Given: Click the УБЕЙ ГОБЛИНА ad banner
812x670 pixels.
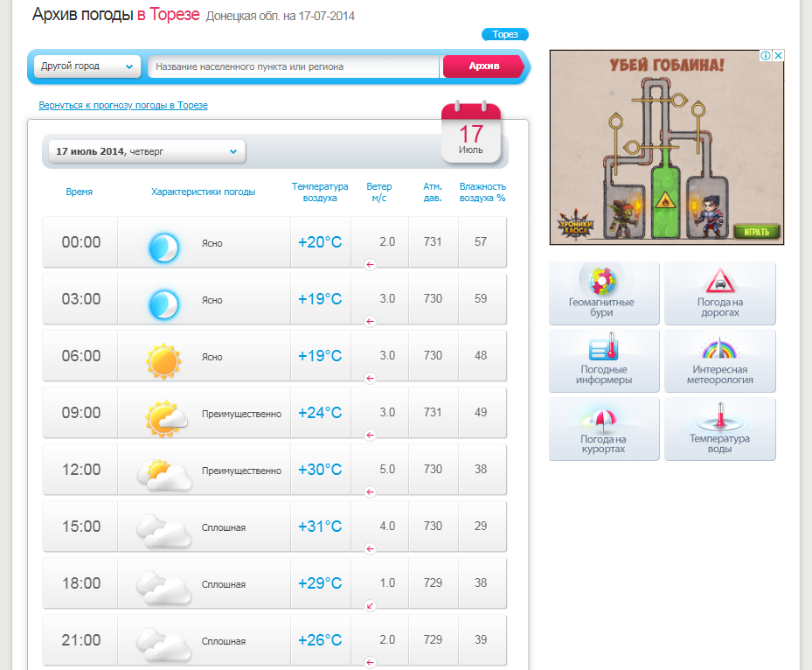Looking at the screenshot, I should point(667,147).
